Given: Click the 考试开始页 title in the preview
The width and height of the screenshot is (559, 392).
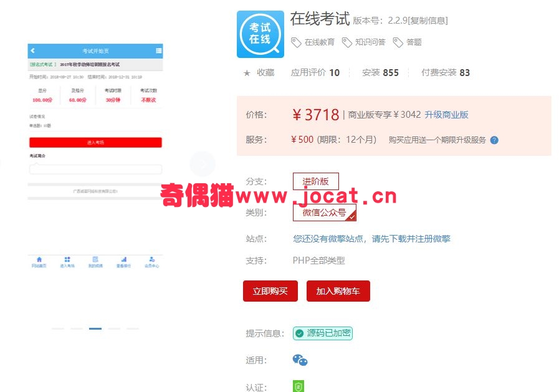Looking at the screenshot, I should point(95,51).
